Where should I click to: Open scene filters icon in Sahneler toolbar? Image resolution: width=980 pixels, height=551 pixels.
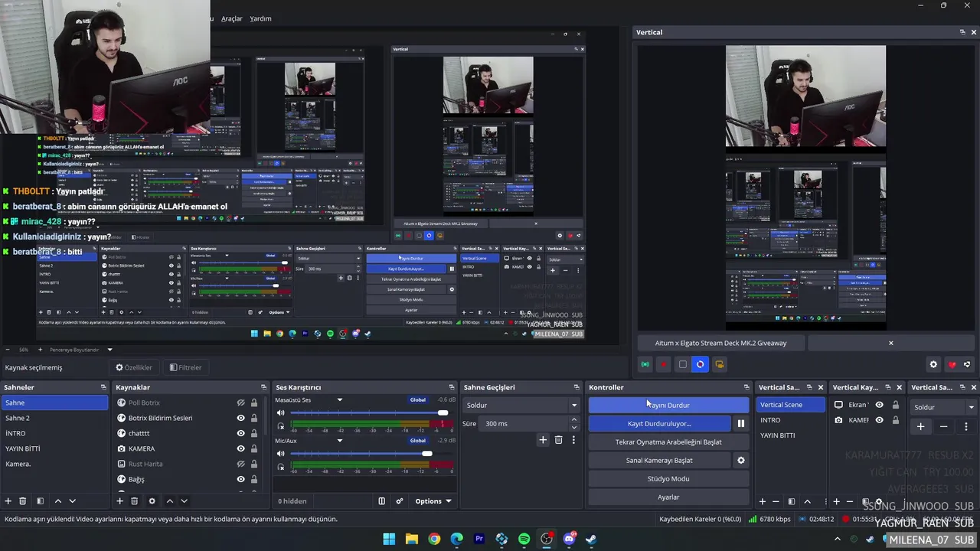point(40,501)
